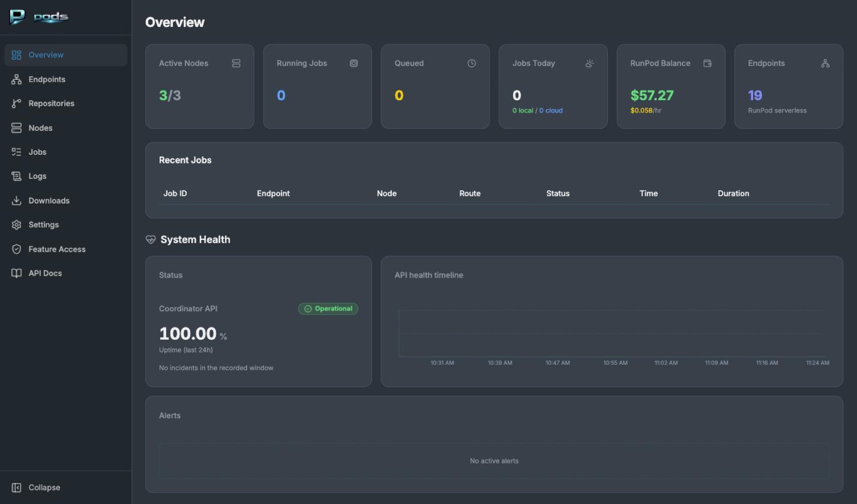Viewport: 857px width, 504px height.
Task: Click the check icon in Operational badge
Action: (x=308, y=309)
